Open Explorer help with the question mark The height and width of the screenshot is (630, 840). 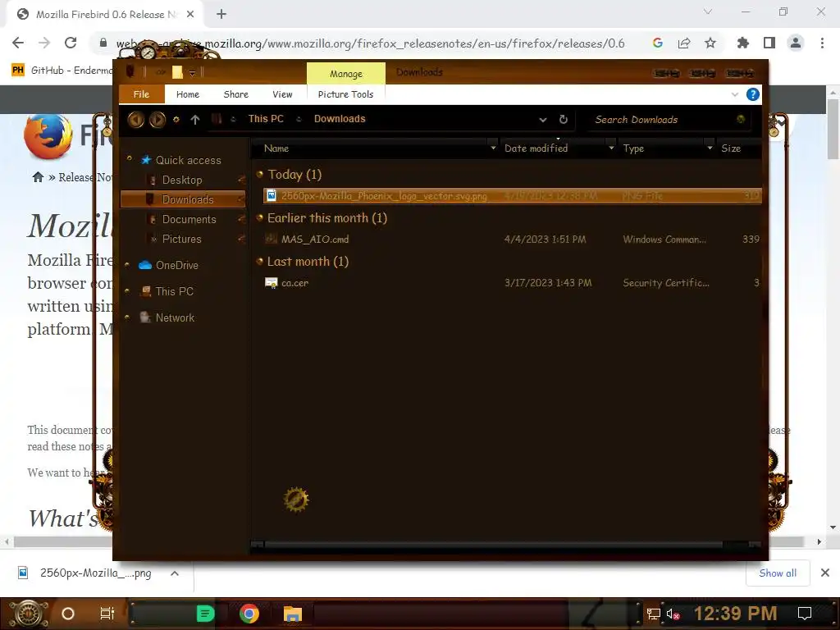(x=753, y=95)
